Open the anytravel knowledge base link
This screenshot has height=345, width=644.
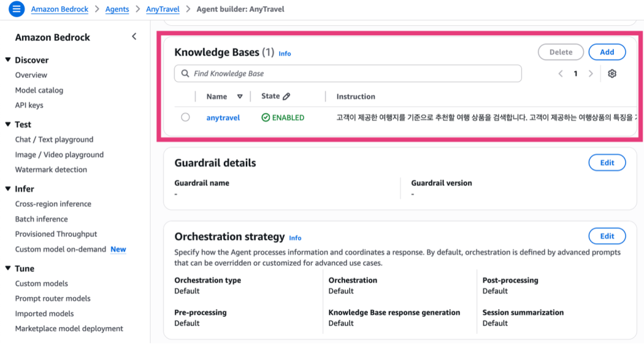223,118
